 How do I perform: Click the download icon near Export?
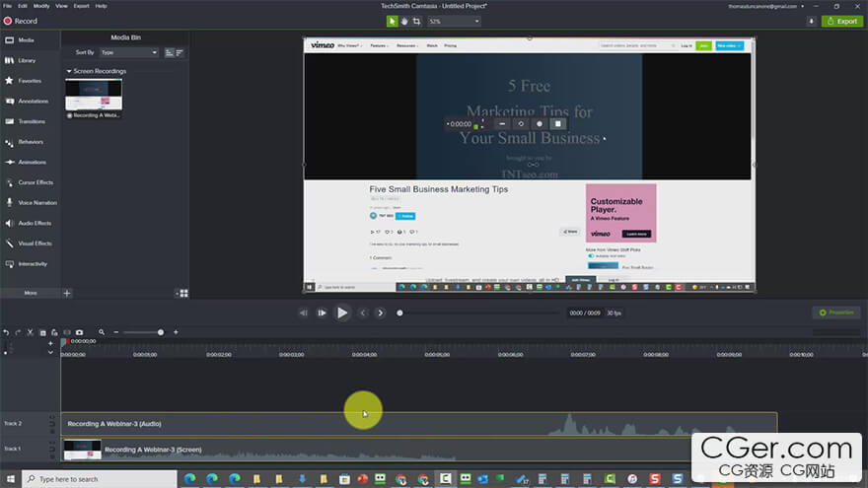(x=811, y=21)
